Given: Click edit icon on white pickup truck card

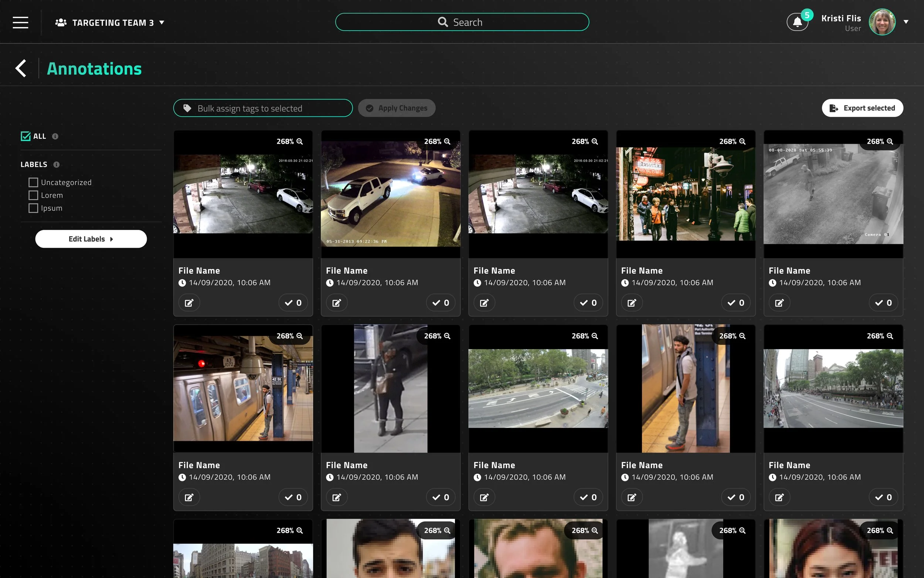Looking at the screenshot, I should 337,303.
